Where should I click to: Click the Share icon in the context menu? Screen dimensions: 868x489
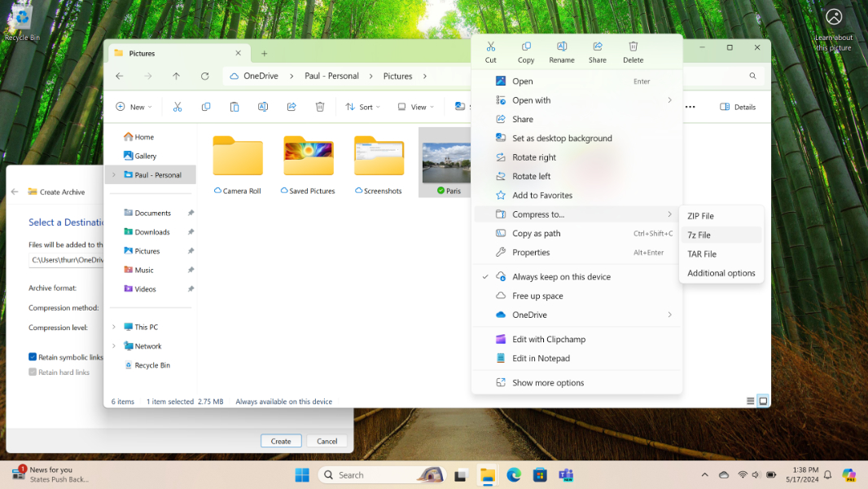597,51
